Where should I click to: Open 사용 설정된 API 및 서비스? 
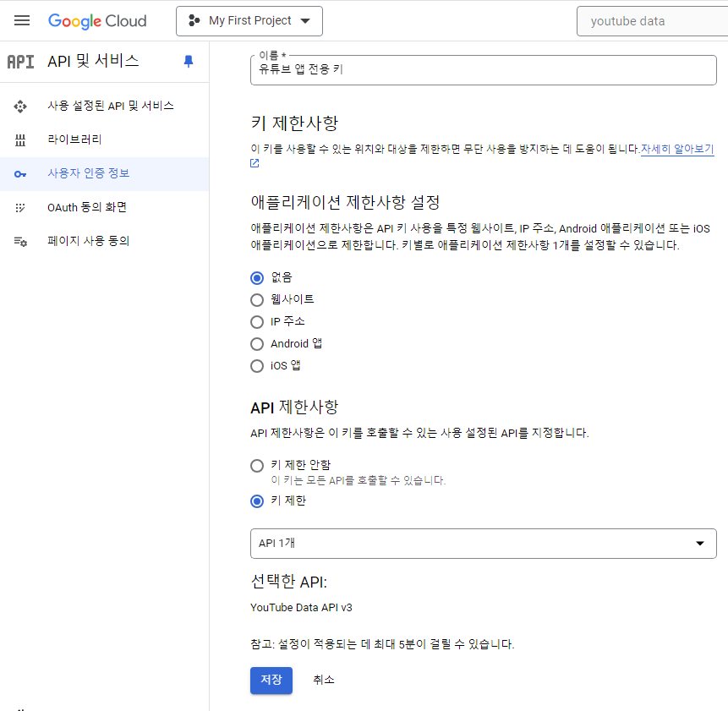[111, 106]
